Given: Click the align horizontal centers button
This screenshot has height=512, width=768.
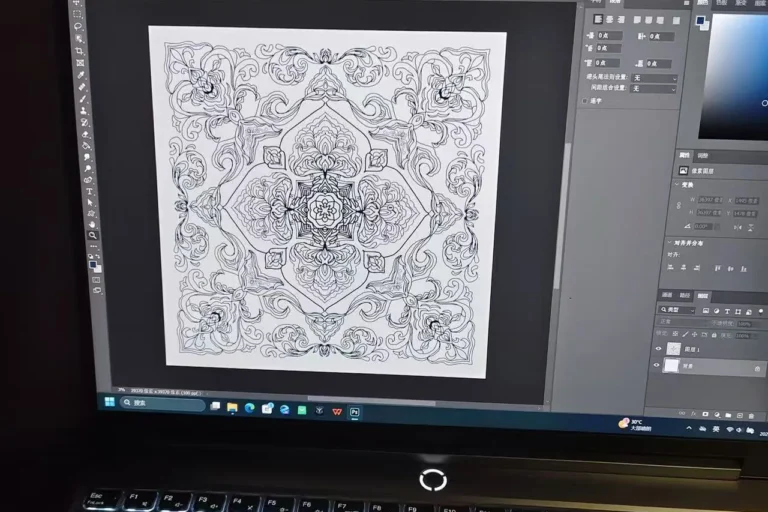Looking at the screenshot, I should point(683,268).
